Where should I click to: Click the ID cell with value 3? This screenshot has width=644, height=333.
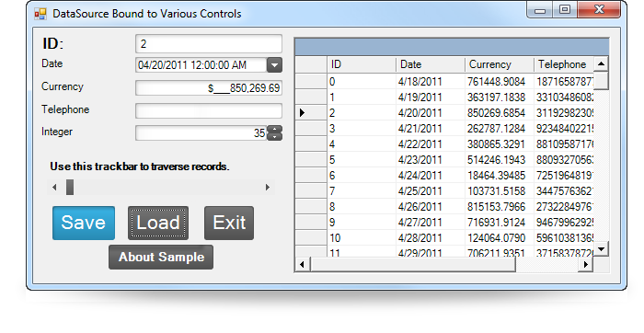click(362, 128)
